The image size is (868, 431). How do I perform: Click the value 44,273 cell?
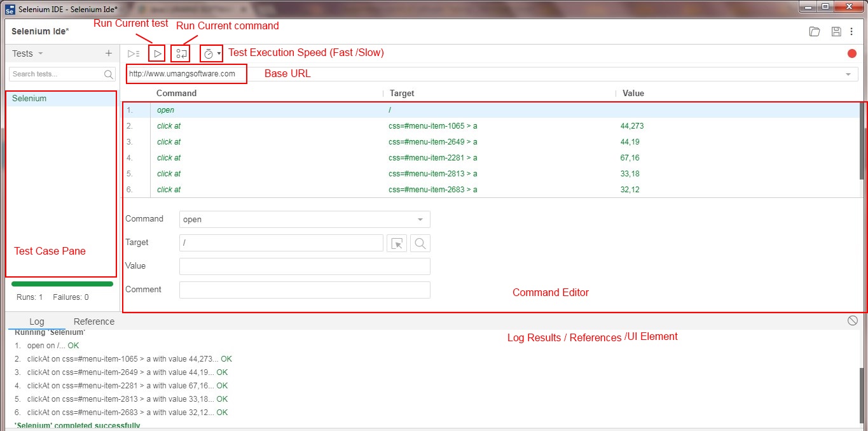633,126
